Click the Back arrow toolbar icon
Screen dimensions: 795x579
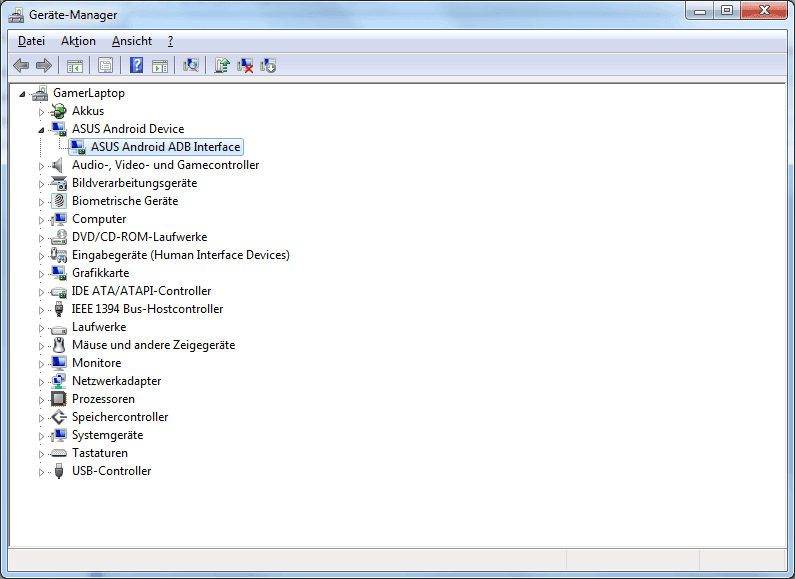tap(21, 65)
